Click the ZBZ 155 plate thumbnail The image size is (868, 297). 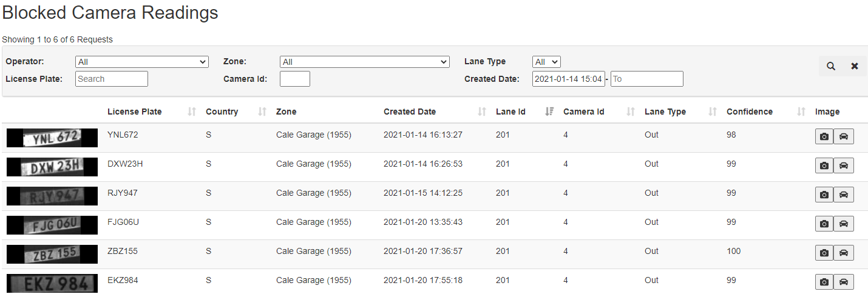[52, 254]
